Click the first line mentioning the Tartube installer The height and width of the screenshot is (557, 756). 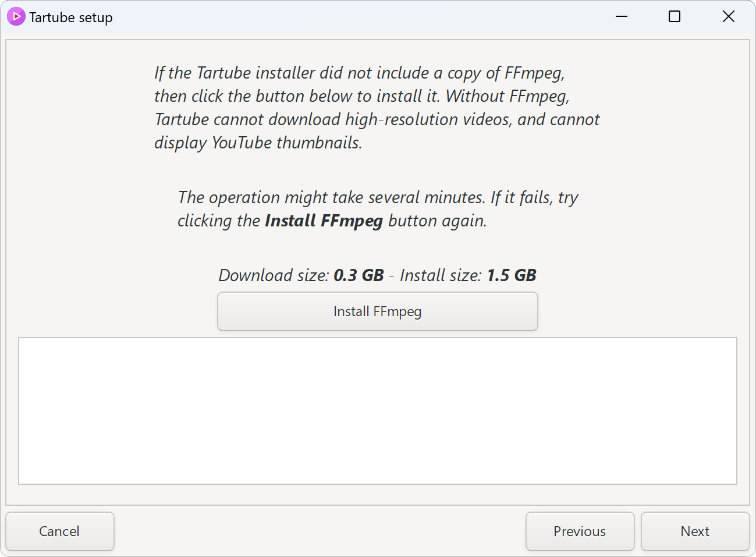click(x=359, y=73)
